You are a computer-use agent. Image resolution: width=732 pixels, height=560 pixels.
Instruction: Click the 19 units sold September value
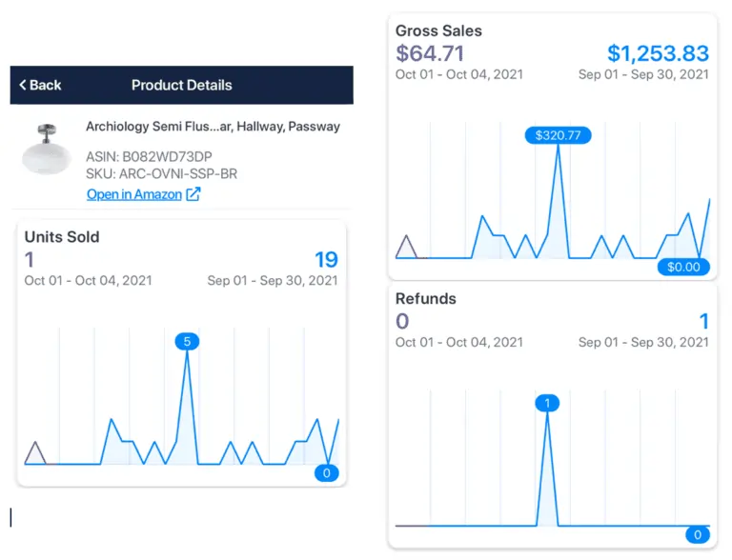point(325,260)
